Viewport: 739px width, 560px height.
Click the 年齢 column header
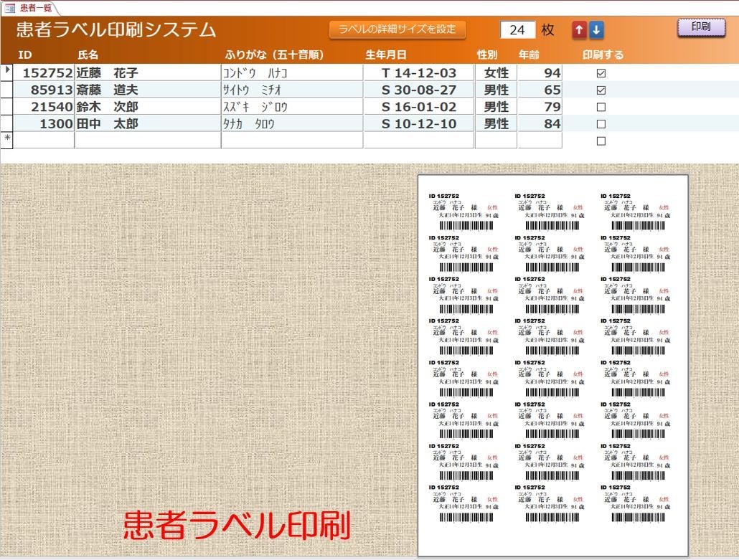(529, 54)
